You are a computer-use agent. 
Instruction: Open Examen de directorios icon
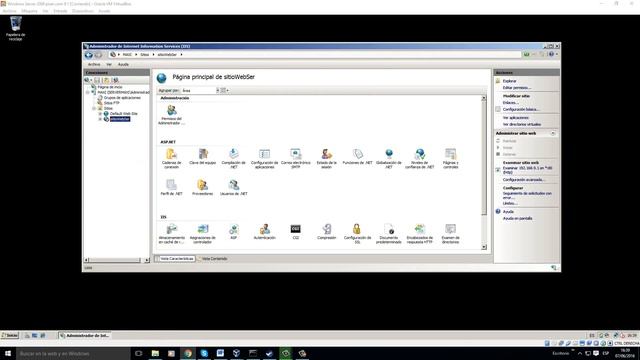[x=451, y=234]
